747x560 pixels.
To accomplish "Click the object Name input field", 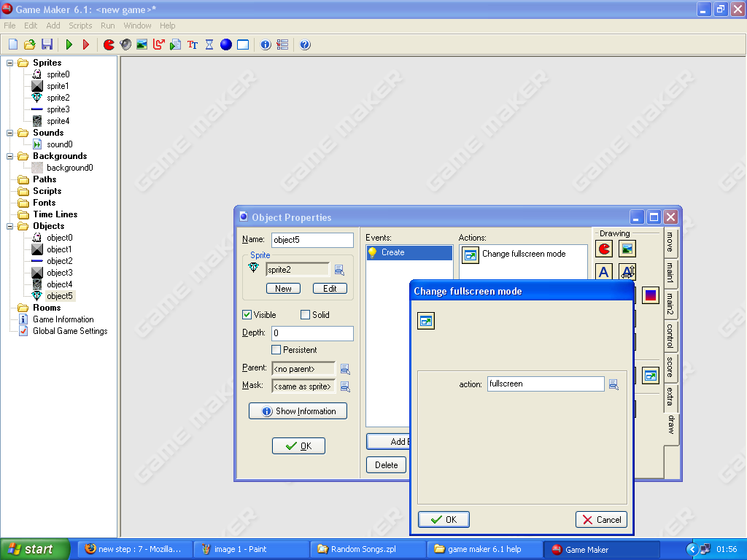I will point(312,240).
